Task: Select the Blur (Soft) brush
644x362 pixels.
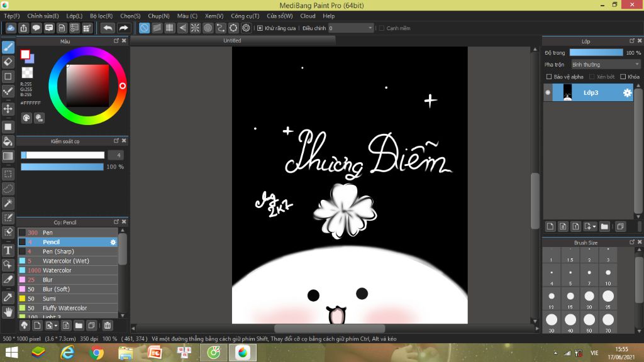Action: pos(68,289)
